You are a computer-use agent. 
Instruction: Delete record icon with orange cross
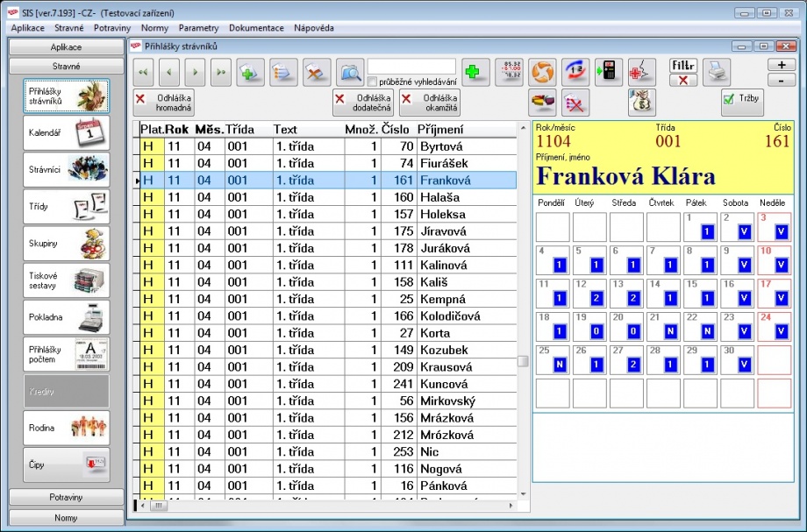(x=317, y=73)
